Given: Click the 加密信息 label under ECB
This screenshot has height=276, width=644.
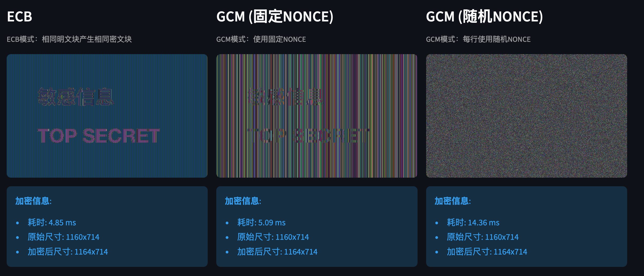Looking at the screenshot, I should (x=33, y=201).
